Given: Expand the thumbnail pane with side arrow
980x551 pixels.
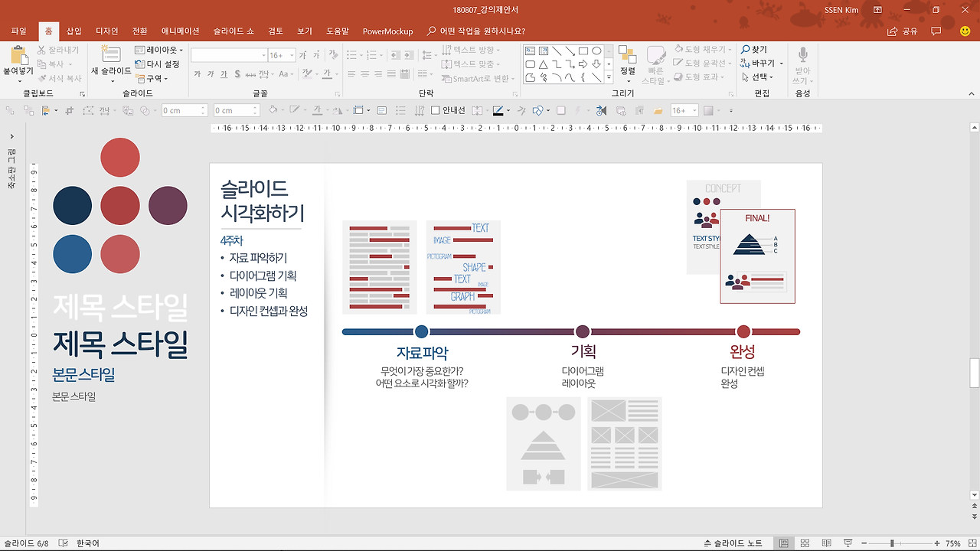Looking at the screenshot, I should pyautogui.click(x=12, y=136).
